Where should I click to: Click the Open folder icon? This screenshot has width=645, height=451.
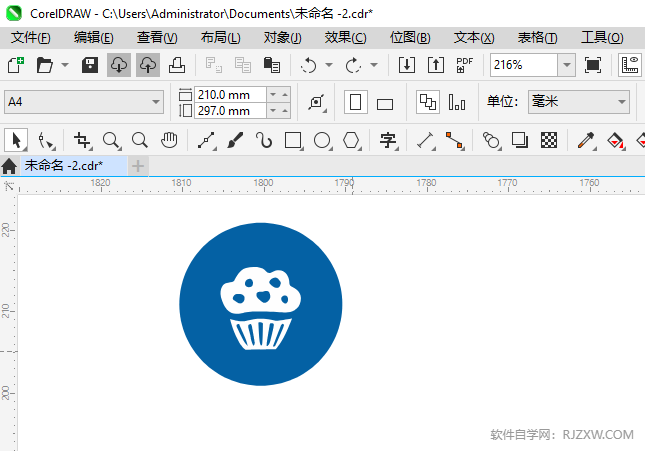click(x=44, y=65)
